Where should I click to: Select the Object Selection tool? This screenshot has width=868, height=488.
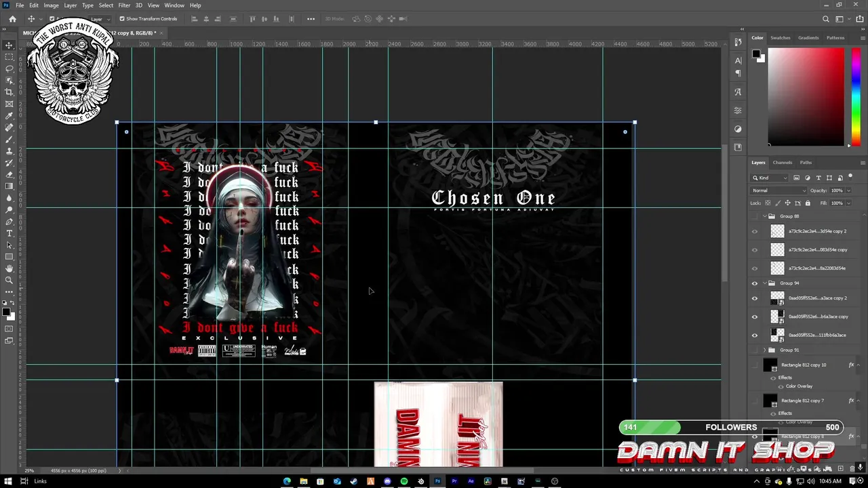coord(9,80)
